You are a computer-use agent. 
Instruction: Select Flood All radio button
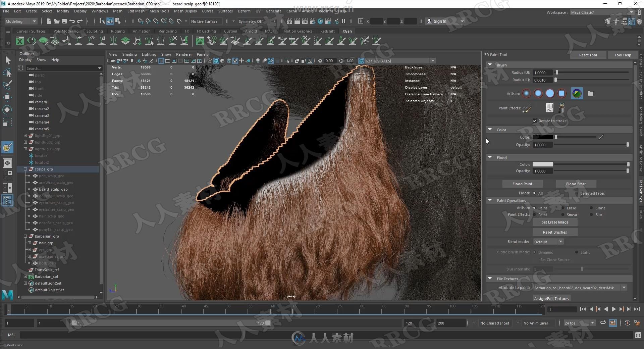point(534,193)
